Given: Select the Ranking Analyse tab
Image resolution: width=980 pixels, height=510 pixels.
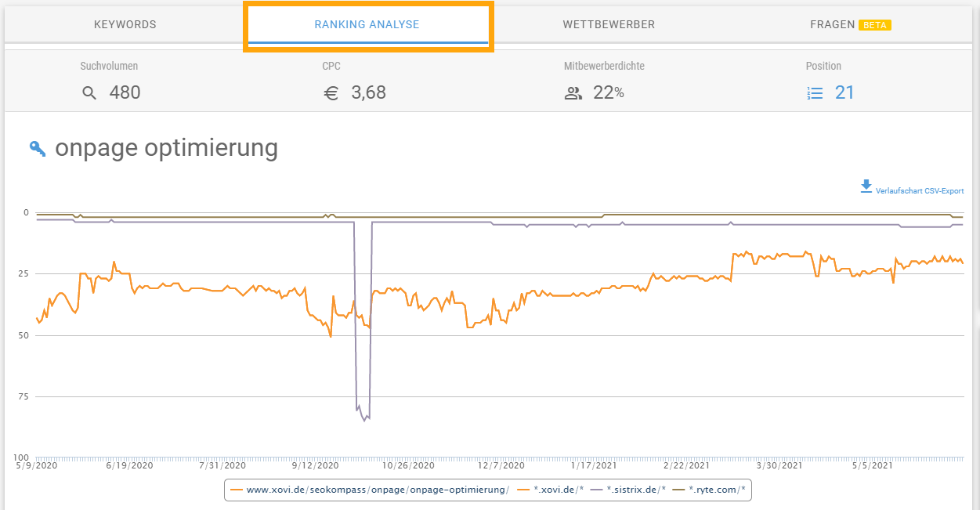Looking at the screenshot, I should (367, 24).
